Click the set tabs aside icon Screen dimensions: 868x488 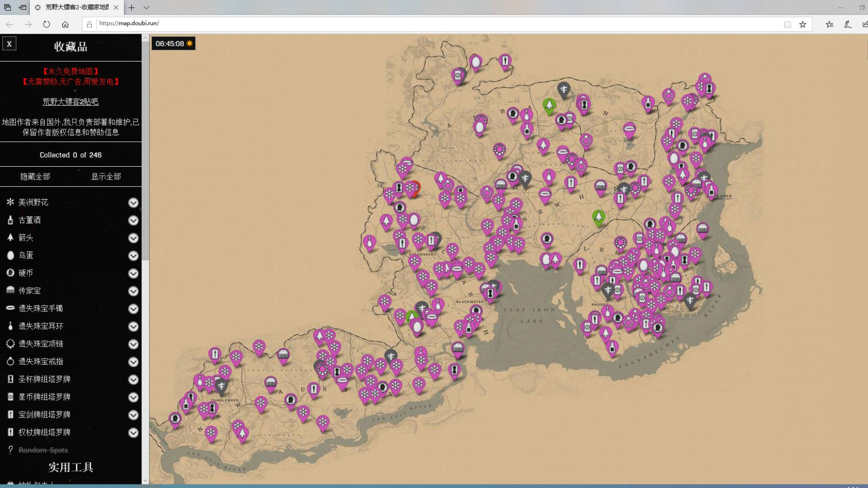coord(22,7)
